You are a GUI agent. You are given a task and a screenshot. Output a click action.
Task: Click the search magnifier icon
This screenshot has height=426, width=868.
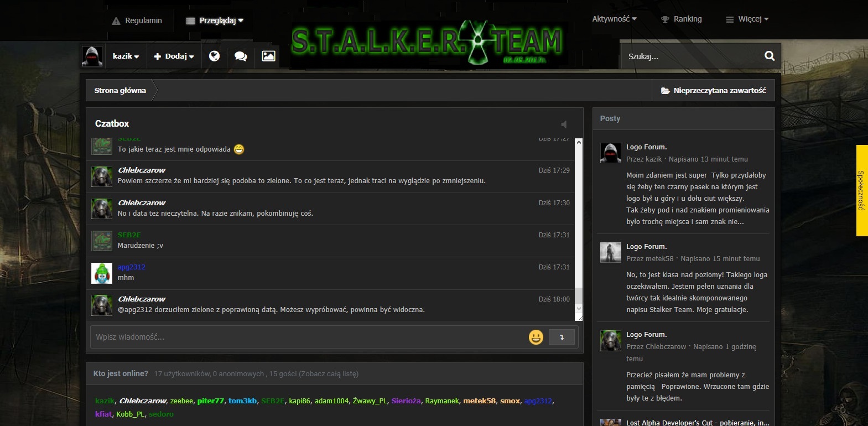click(770, 56)
